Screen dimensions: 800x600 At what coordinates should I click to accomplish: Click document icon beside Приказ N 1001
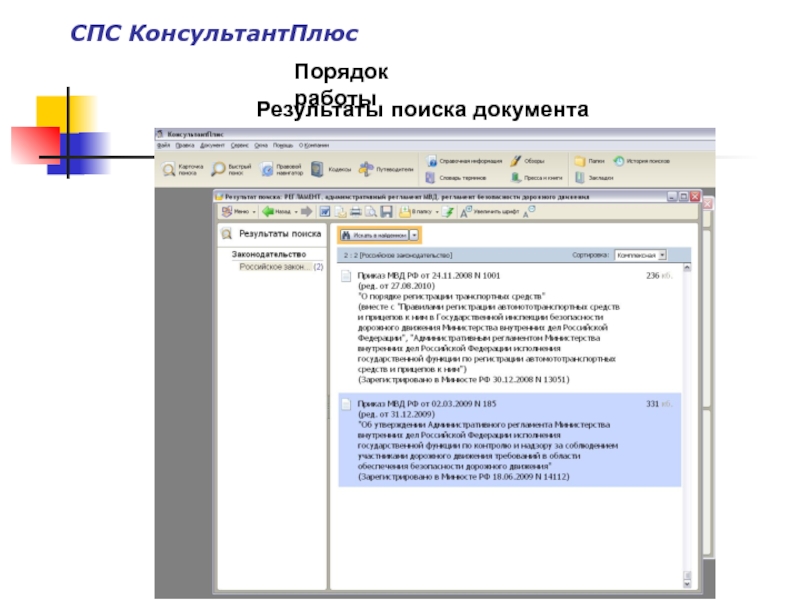tap(346, 276)
